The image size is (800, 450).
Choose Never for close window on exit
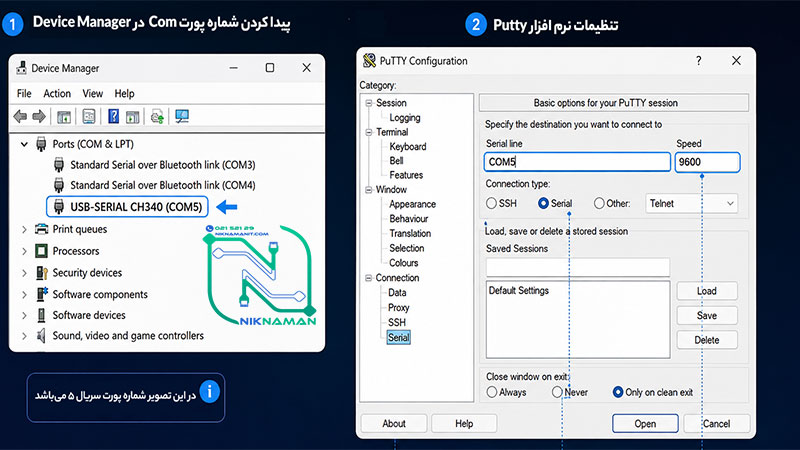tap(557, 392)
